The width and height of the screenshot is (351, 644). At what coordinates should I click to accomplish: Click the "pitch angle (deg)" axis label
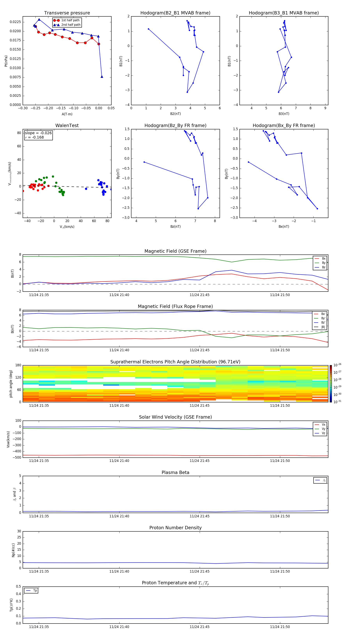11,384
